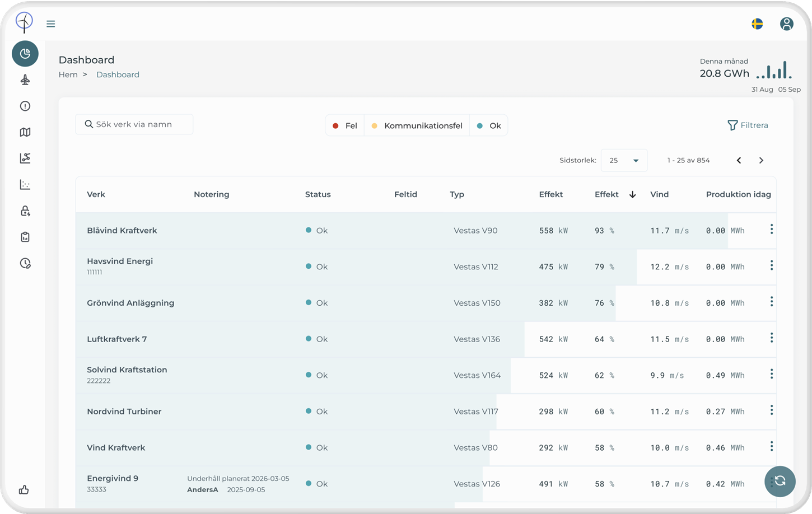Toggle the Effekt column sort arrow
Viewport: 812px width, 514px height.
[x=632, y=194]
